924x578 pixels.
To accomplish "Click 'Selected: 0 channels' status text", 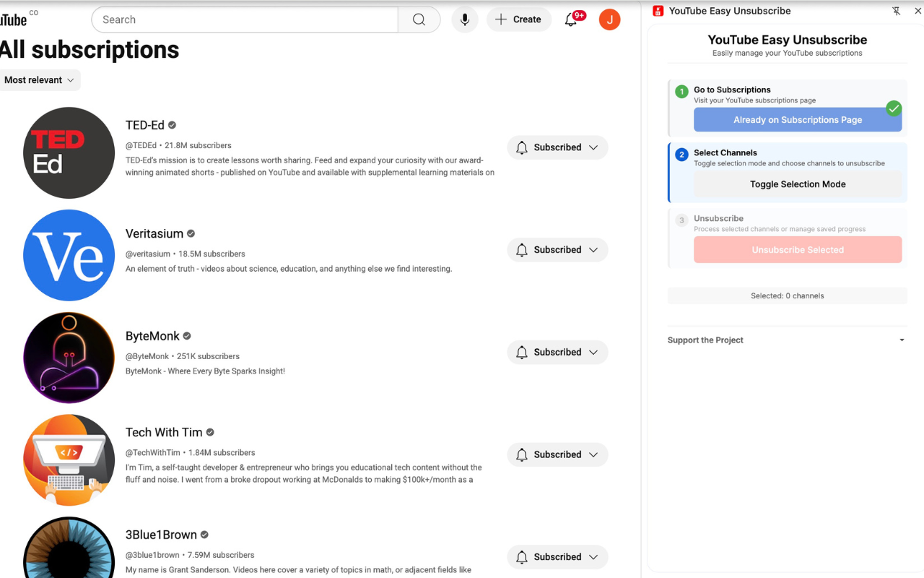I will [787, 296].
